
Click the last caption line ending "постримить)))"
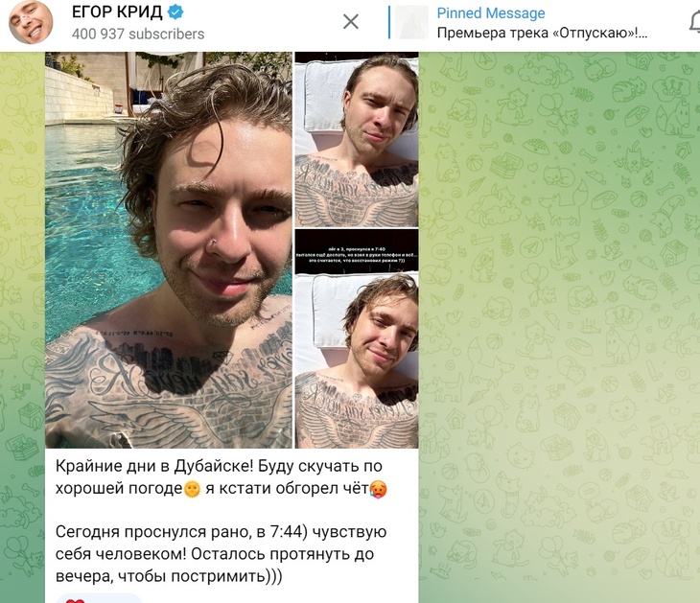pyautogui.click(x=169, y=576)
